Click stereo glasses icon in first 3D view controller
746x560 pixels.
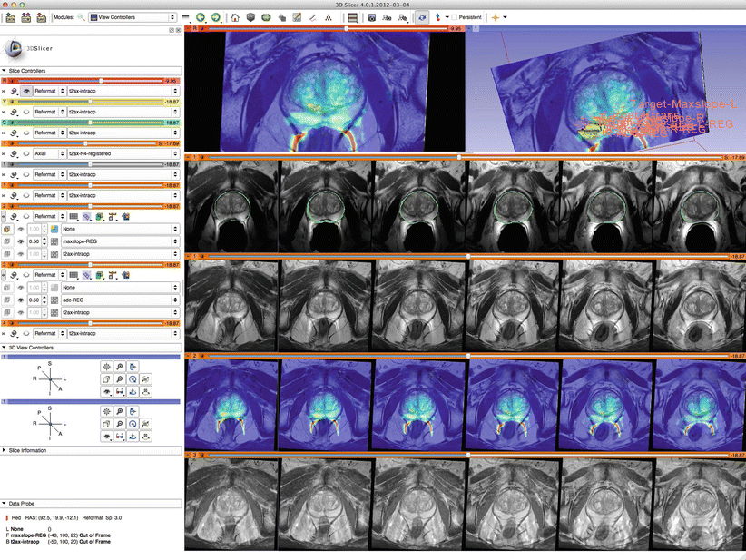click(121, 391)
